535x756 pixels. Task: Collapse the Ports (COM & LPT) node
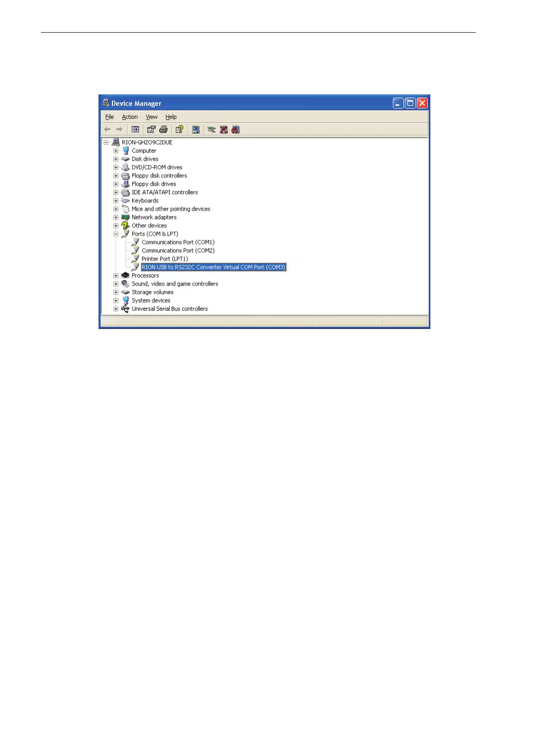pyautogui.click(x=116, y=234)
